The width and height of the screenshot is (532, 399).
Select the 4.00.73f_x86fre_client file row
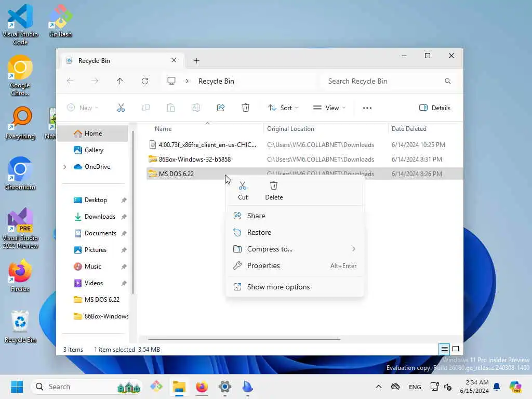coord(304,145)
